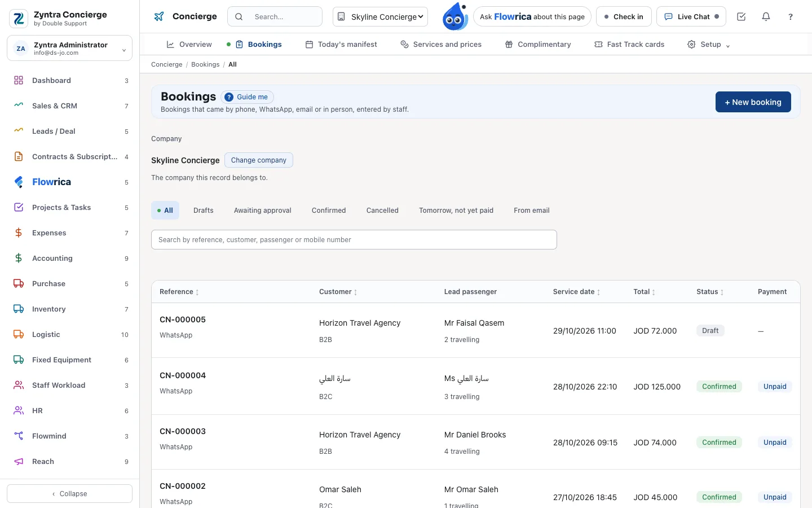Click the Staff Workload people icon

19,385
